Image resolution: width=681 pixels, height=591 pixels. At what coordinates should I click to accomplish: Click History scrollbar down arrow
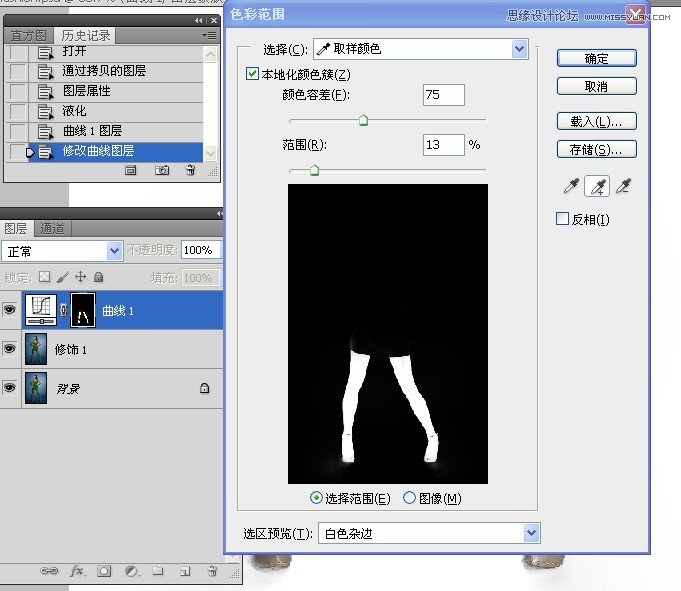click(x=210, y=153)
